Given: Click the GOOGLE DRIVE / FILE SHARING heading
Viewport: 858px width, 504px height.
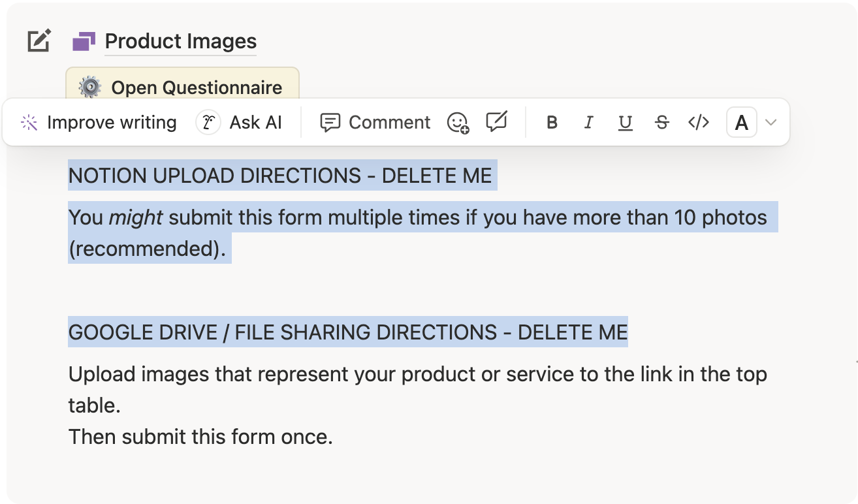Looking at the screenshot, I should pyautogui.click(x=347, y=332).
